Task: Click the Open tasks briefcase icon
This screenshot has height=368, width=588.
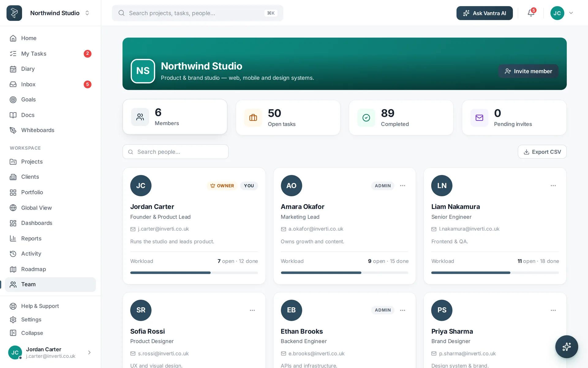Action: (253, 118)
